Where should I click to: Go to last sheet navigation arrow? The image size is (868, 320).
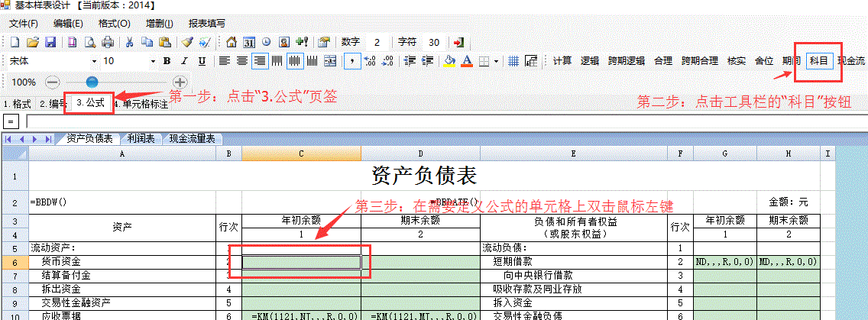49,139
